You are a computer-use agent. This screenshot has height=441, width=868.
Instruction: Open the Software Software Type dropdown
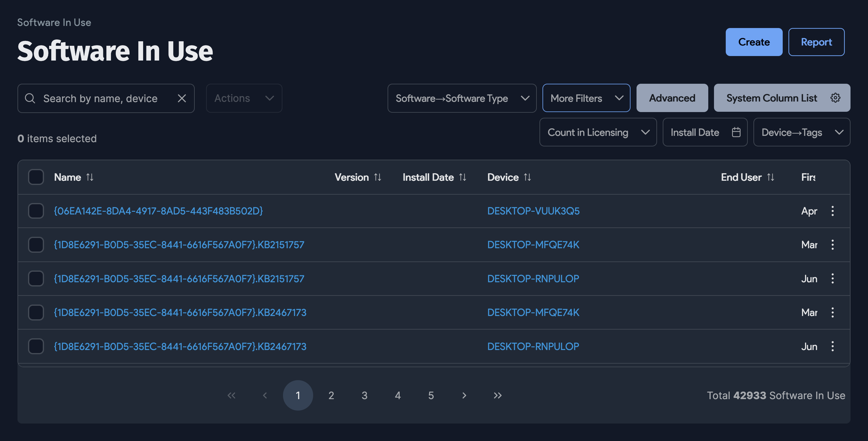pos(462,98)
